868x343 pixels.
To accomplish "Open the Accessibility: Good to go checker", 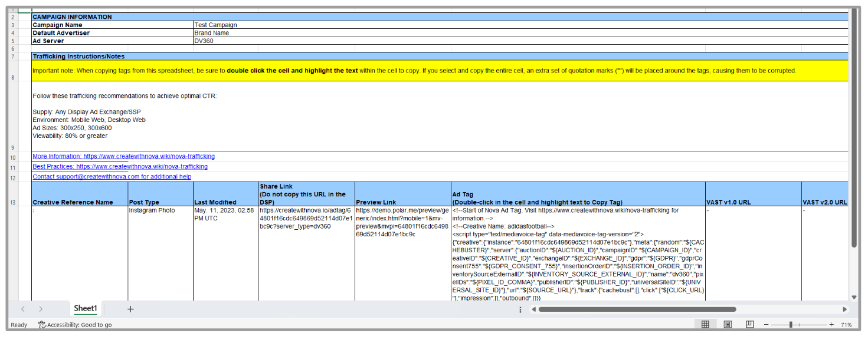I will [75, 325].
